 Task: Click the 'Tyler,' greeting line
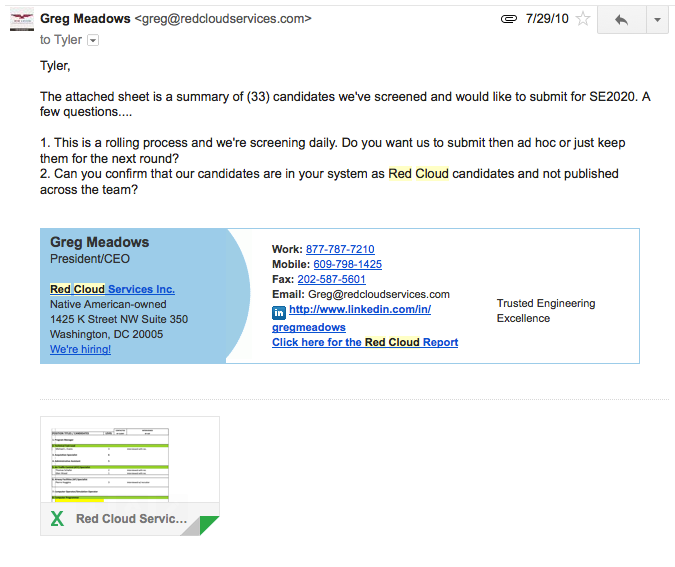(55, 66)
